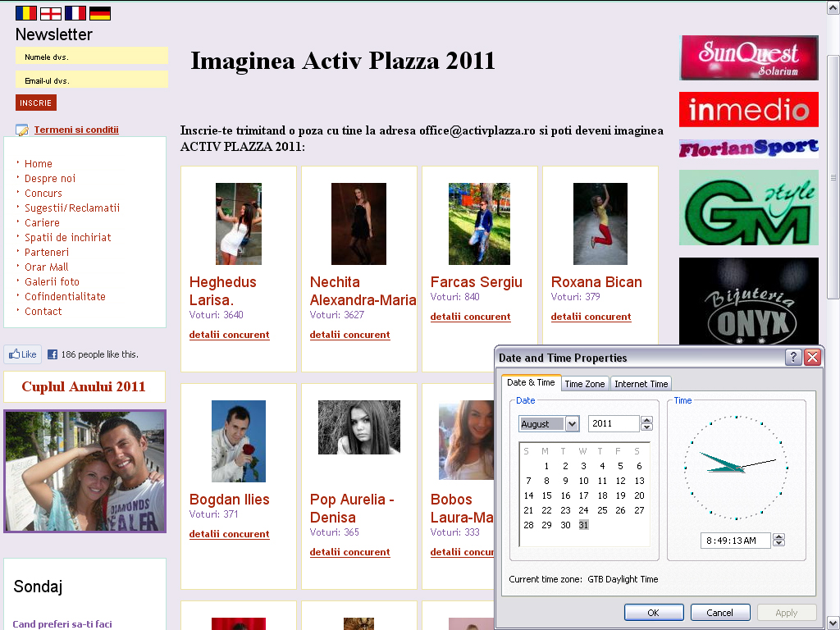This screenshot has width=840, height=630.
Task: Choose the German flag icon
Action: click(99, 12)
